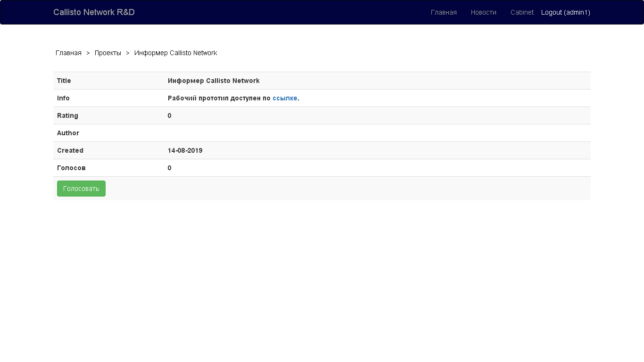The width and height of the screenshot is (644, 362).
Task: Open the Новости navbar item
Action: click(x=483, y=12)
